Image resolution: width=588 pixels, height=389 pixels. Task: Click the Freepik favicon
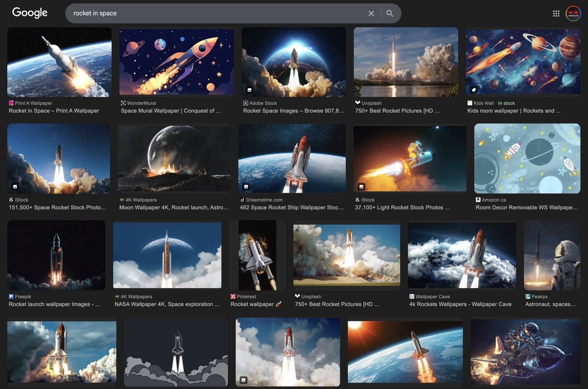point(11,296)
